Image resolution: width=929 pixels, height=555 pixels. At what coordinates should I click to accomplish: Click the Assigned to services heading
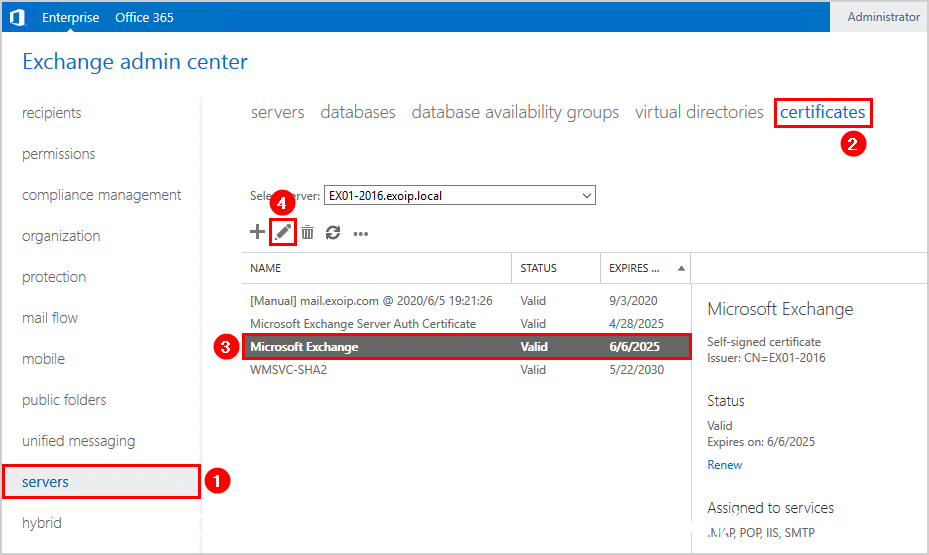tap(770, 508)
